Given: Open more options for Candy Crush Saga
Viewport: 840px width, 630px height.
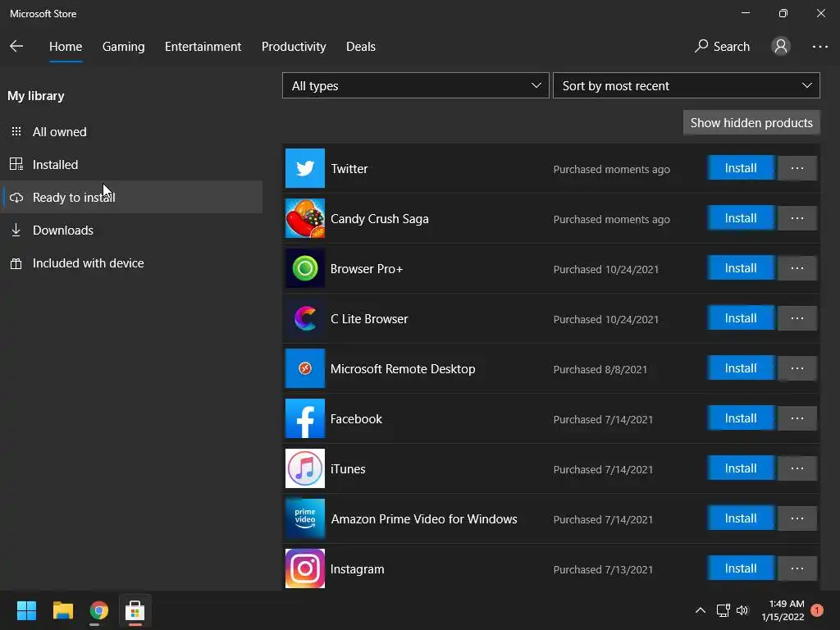Looking at the screenshot, I should click(x=797, y=218).
